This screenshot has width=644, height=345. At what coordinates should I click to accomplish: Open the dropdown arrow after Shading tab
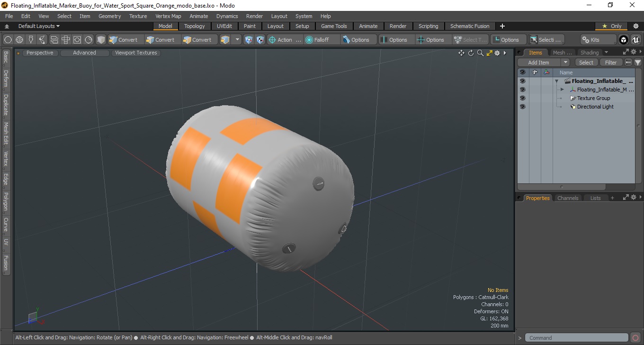pos(606,53)
